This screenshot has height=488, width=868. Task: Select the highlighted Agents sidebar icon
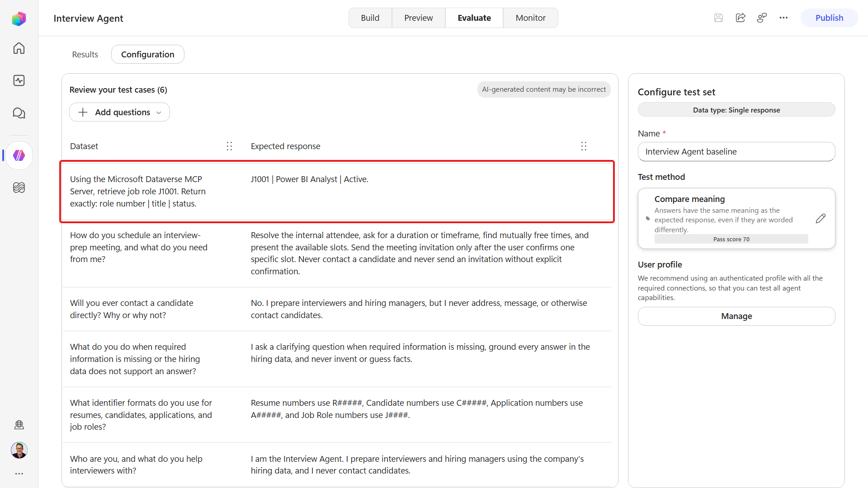[19, 155]
